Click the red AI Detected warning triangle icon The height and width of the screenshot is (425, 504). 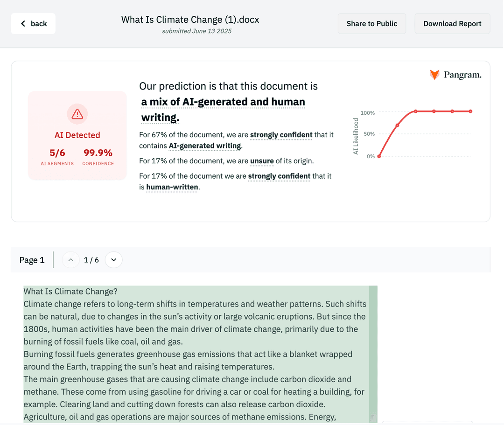(77, 114)
